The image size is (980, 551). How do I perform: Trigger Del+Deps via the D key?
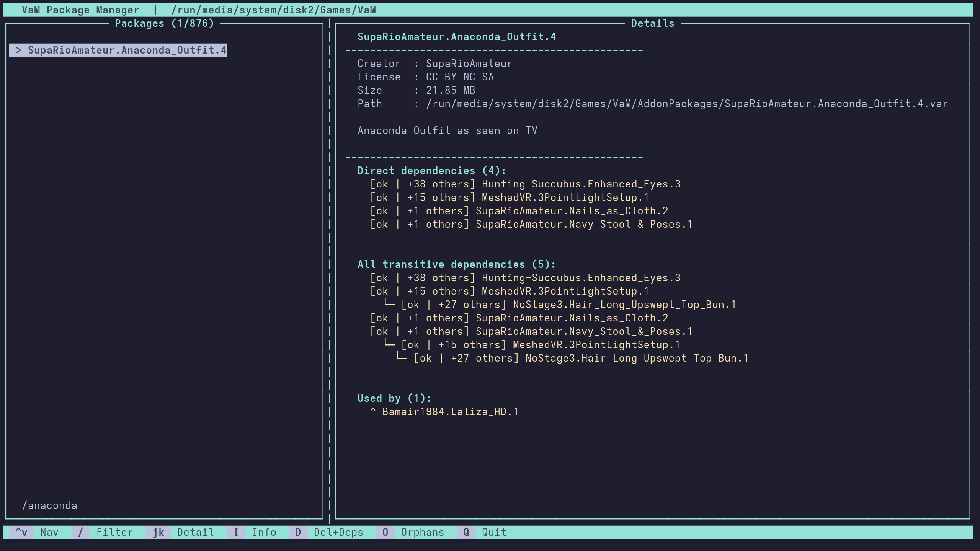coord(298,532)
